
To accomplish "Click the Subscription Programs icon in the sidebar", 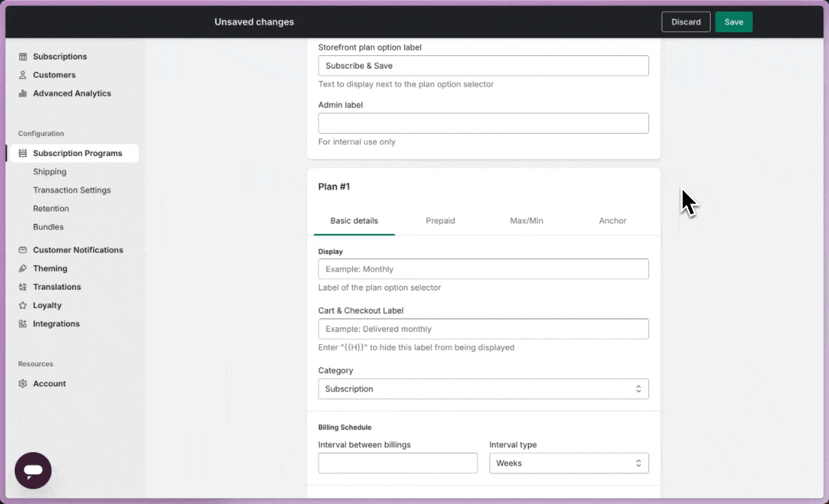I will [x=22, y=153].
